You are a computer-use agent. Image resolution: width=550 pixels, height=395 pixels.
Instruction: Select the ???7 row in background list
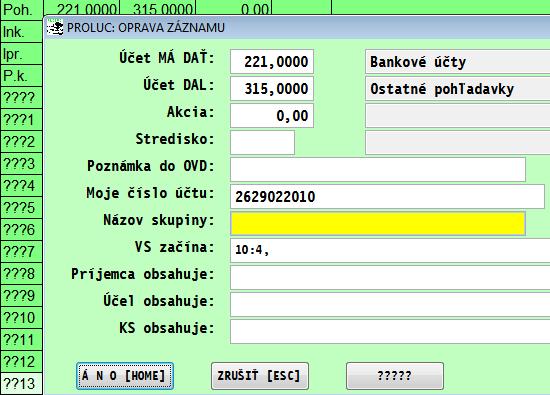pyautogui.click(x=21, y=252)
